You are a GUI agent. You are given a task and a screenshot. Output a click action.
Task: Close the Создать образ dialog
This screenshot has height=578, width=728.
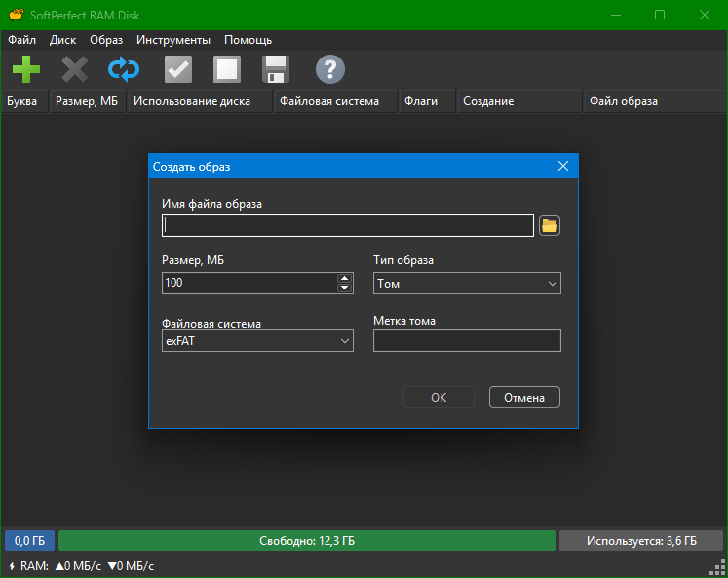pos(562,167)
